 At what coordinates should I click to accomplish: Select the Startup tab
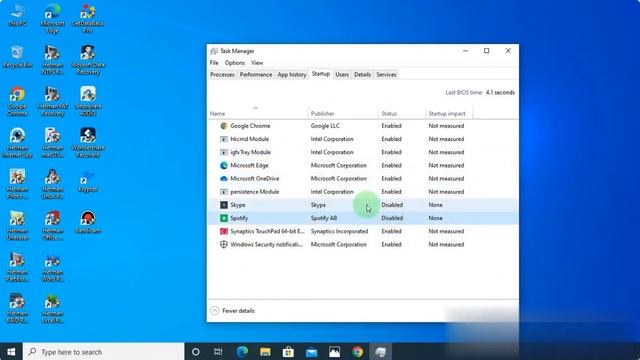[x=321, y=74]
